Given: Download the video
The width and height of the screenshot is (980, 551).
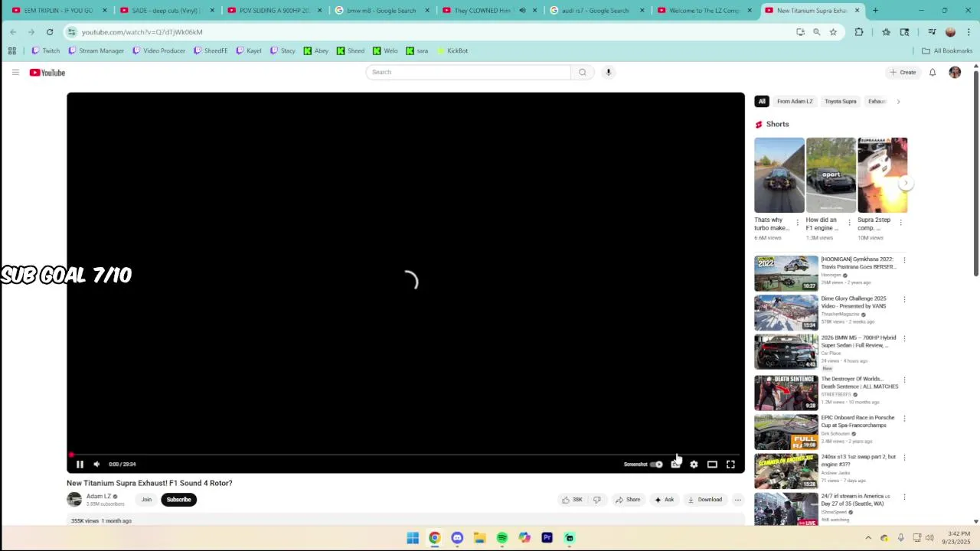Looking at the screenshot, I should pos(705,500).
